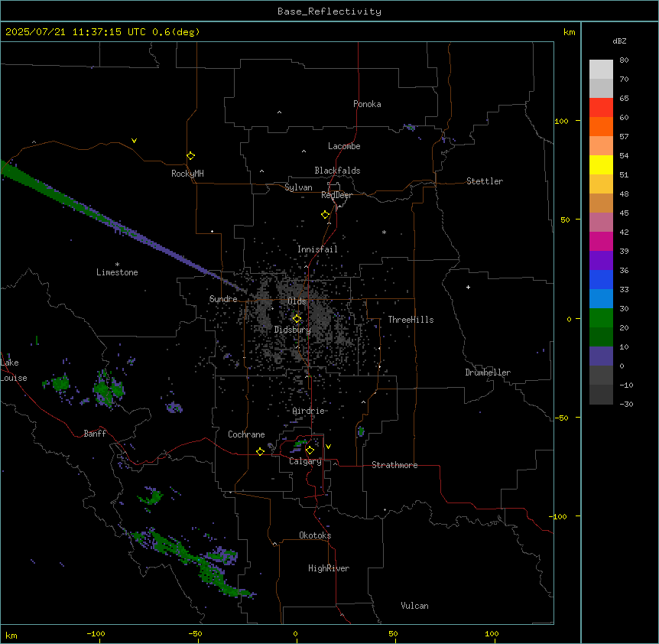Click the Drumheller label
The width and height of the screenshot is (659, 644).
coord(488,372)
